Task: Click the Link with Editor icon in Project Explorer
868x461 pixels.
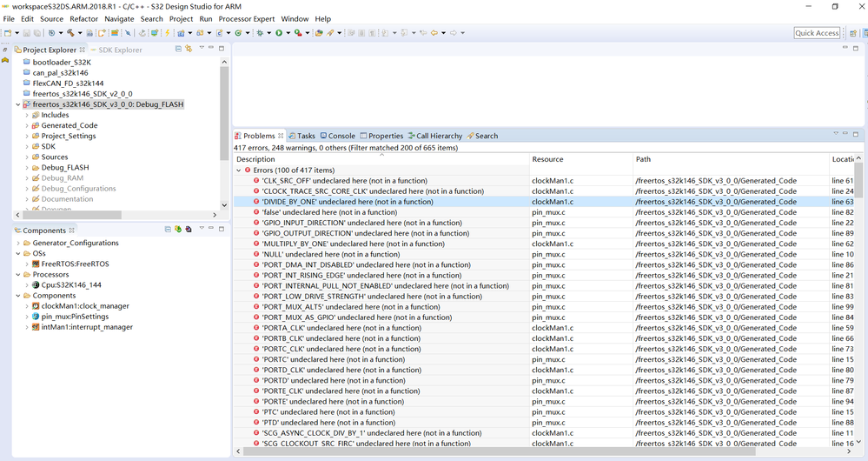Action: tap(189, 49)
